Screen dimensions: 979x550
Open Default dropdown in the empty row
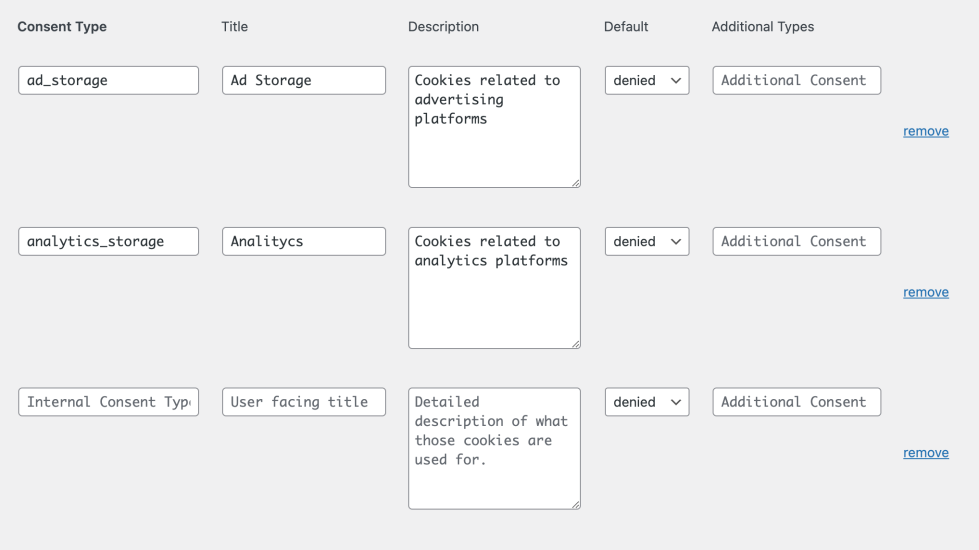646,403
